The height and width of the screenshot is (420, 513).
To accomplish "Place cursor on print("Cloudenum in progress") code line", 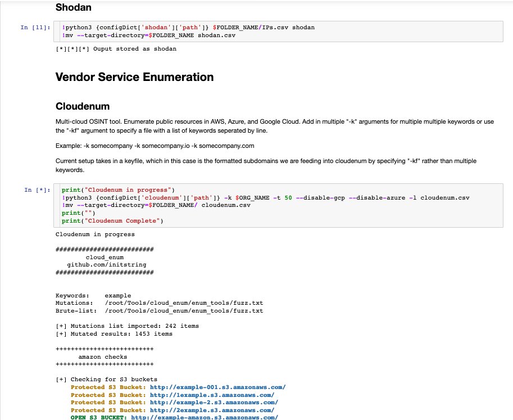I will pos(118,190).
